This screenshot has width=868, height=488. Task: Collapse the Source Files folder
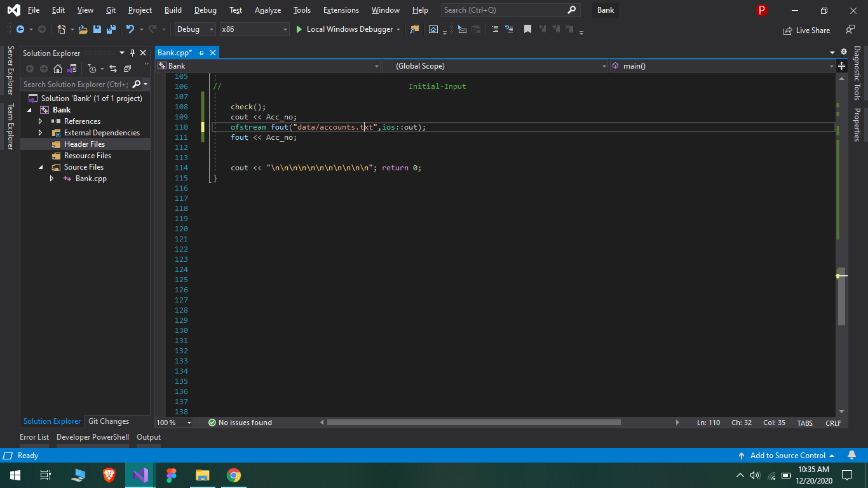pyautogui.click(x=40, y=167)
